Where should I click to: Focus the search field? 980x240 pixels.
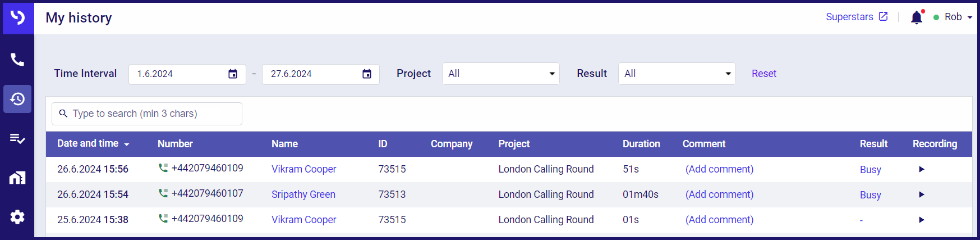[x=147, y=114]
